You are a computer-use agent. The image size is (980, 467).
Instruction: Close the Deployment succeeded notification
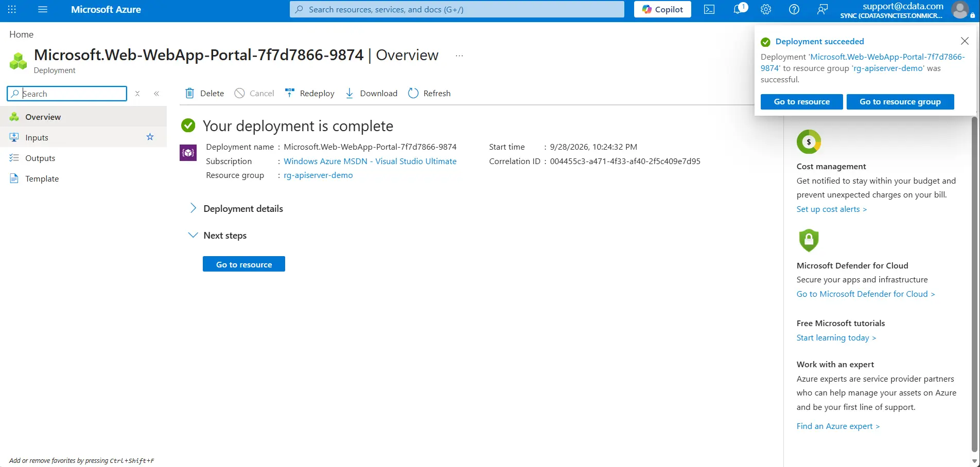[x=965, y=41]
